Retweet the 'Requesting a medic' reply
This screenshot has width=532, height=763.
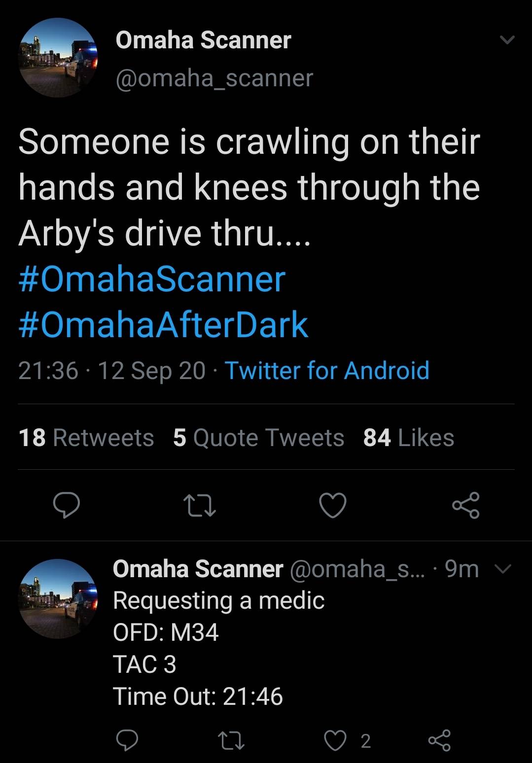click(231, 740)
